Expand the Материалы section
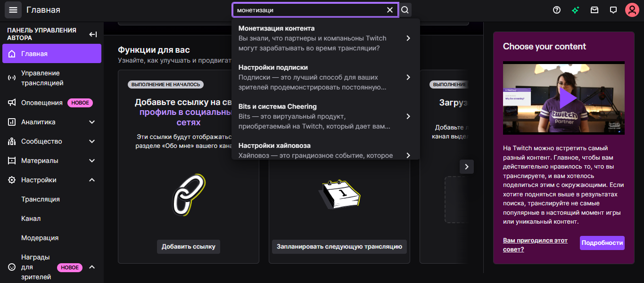 pos(92,161)
